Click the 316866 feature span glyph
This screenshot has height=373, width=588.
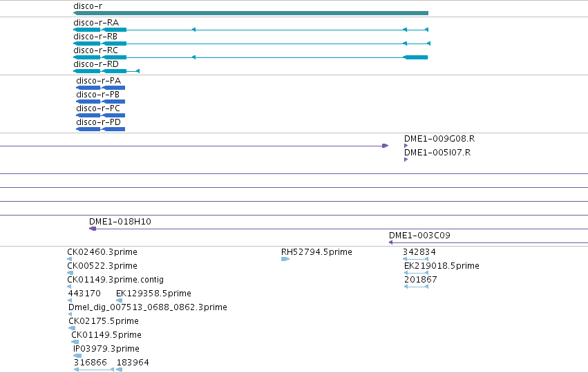[94, 370]
